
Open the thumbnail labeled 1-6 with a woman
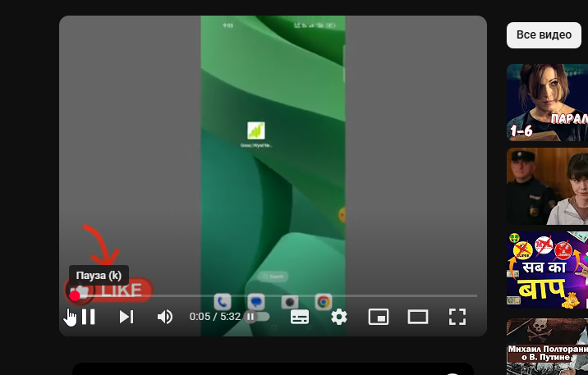coord(547,103)
